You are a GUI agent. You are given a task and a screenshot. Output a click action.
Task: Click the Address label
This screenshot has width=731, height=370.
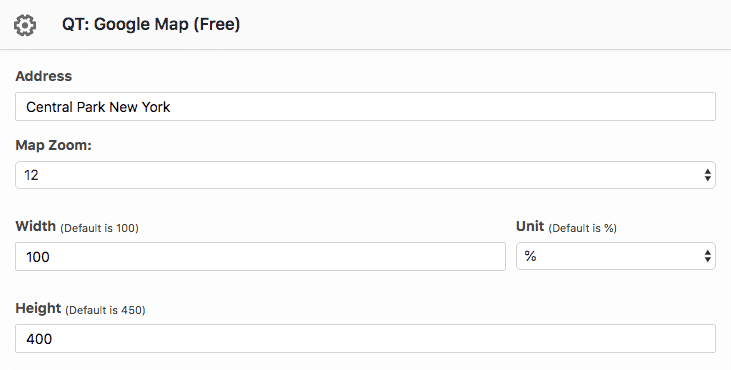pos(44,76)
